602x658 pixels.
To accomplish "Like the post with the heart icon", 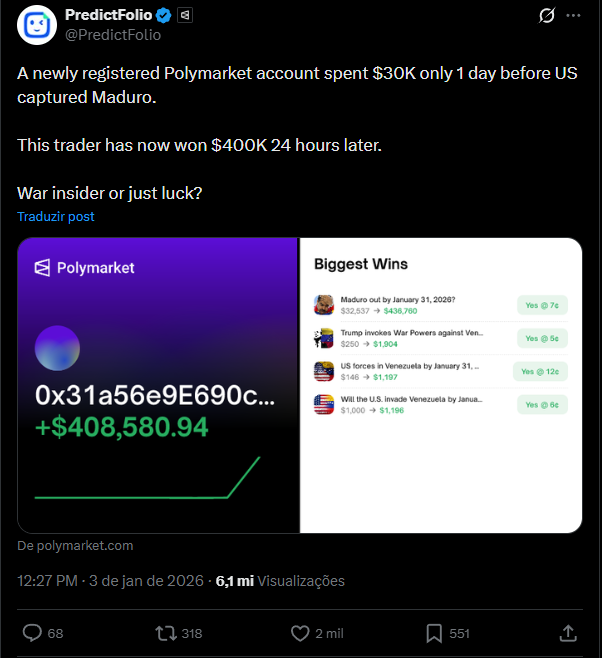I will point(300,633).
